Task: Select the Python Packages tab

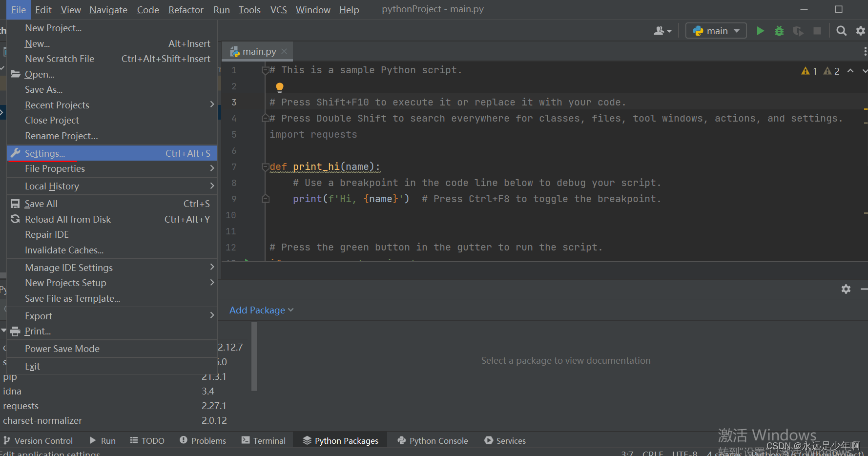Action: point(341,440)
